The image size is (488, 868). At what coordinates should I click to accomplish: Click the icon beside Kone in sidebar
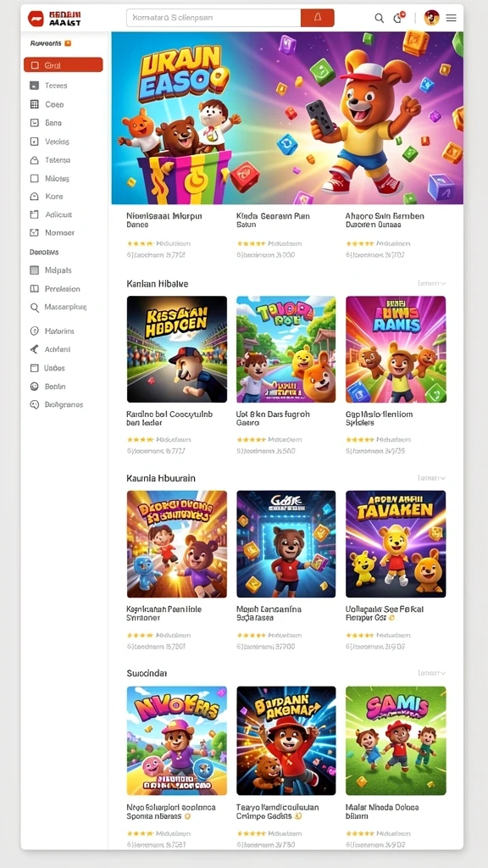[34, 196]
